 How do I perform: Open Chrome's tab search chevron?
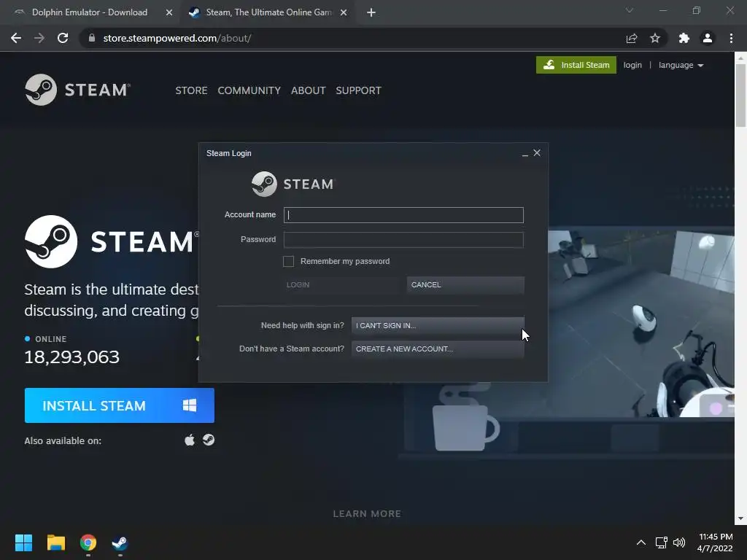(630, 10)
